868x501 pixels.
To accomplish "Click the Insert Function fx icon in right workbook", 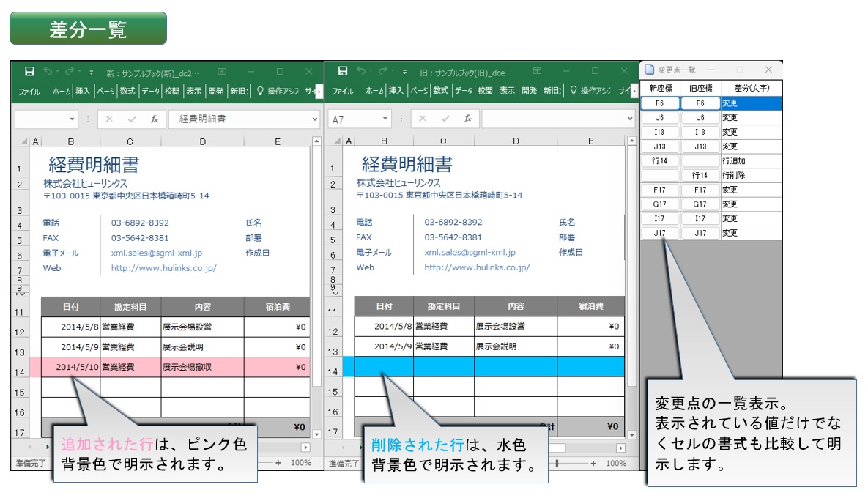I will click(467, 119).
